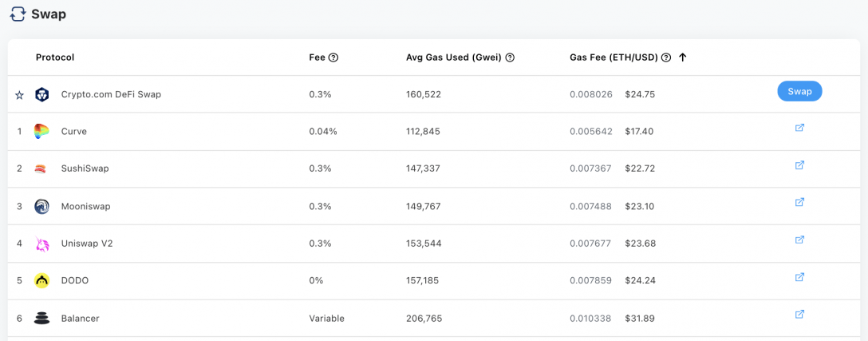This screenshot has width=868, height=341.
Task: Click the Swap arrows icon in header
Action: tap(18, 14)
